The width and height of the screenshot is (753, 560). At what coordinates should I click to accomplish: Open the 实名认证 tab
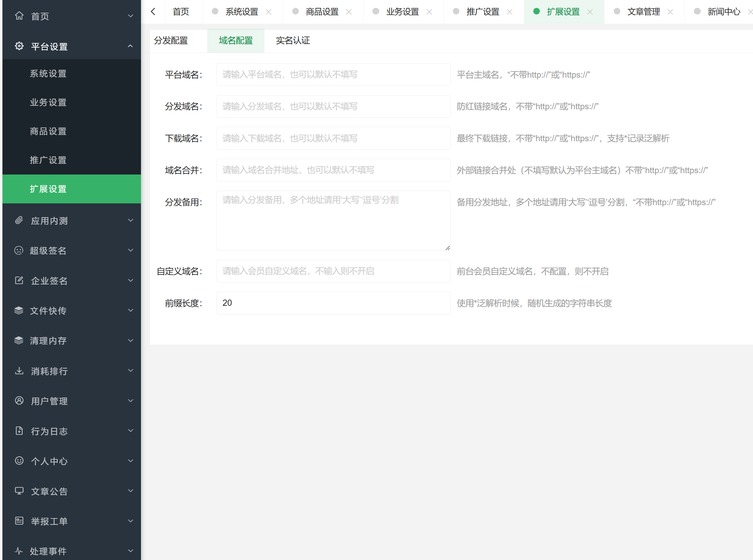(293, 41)
